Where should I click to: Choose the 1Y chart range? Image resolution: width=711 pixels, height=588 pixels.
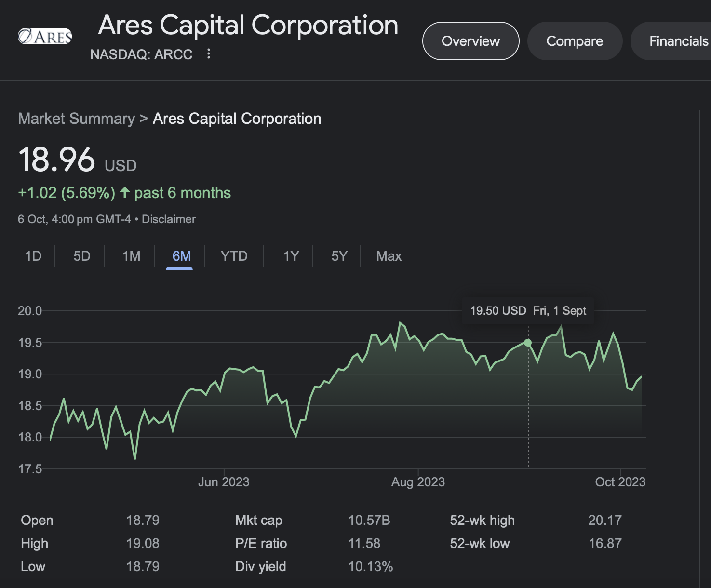tap(291, 256)
